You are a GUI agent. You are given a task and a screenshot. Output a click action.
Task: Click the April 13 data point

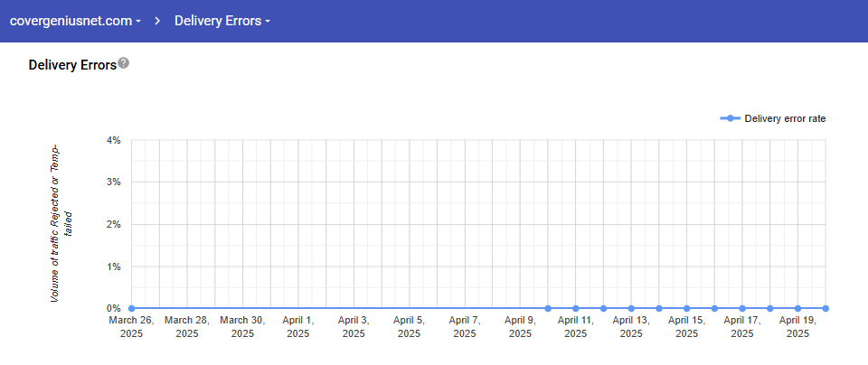click(631, 308)
